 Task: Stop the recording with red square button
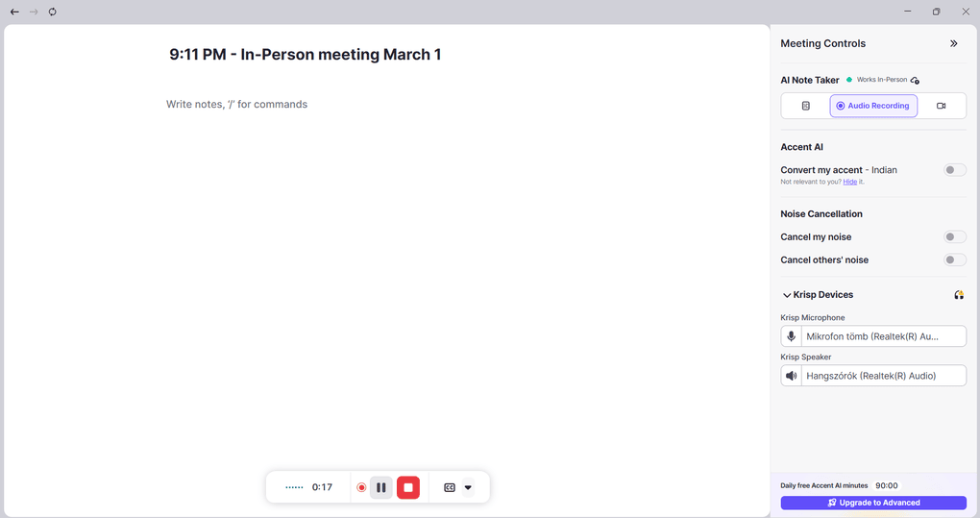pos(408,487)
